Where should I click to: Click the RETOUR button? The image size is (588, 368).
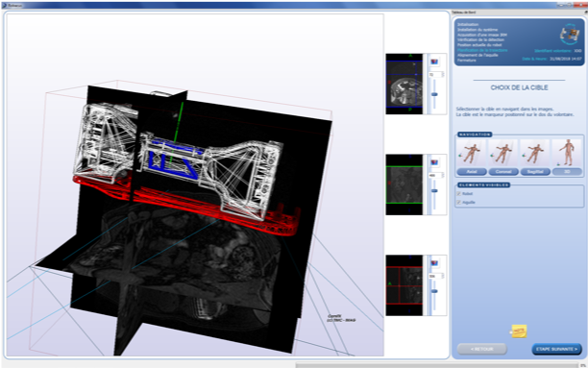pos(482,349)
